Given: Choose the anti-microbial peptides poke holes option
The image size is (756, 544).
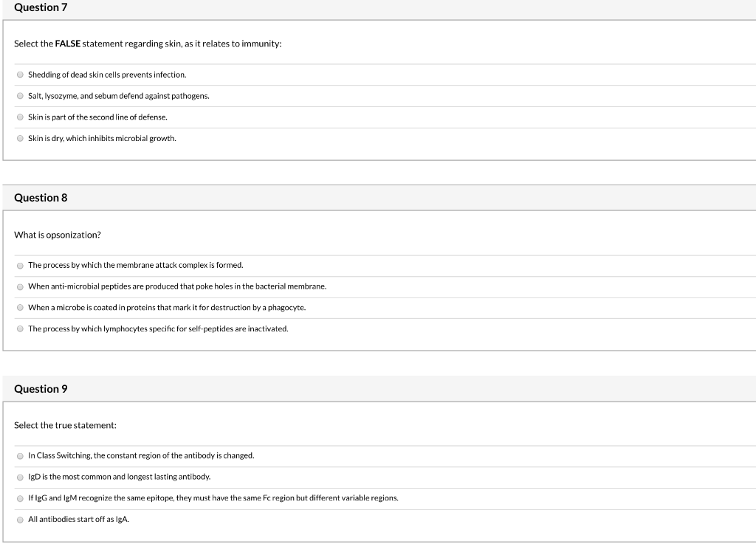Looking at the screenshot, I should (x=20, y=286).
